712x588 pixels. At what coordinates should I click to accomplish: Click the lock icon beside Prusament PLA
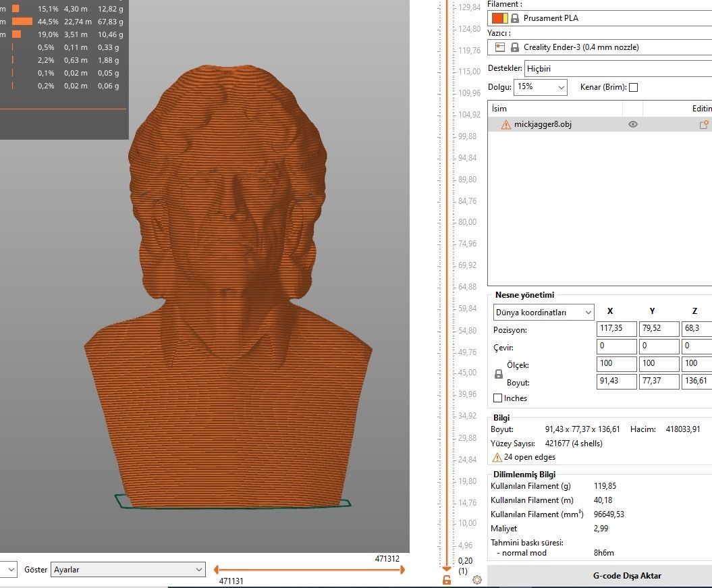tap(515, 18)
